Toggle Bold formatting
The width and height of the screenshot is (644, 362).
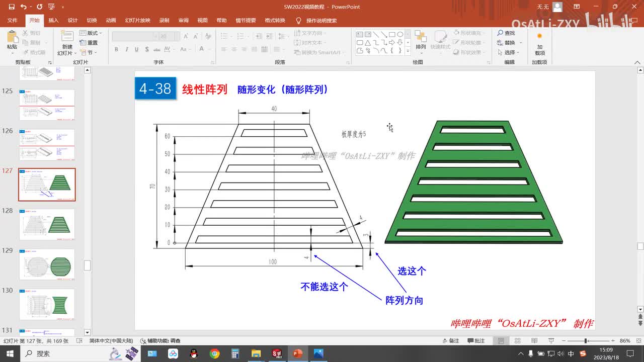[x=116, y=49]
